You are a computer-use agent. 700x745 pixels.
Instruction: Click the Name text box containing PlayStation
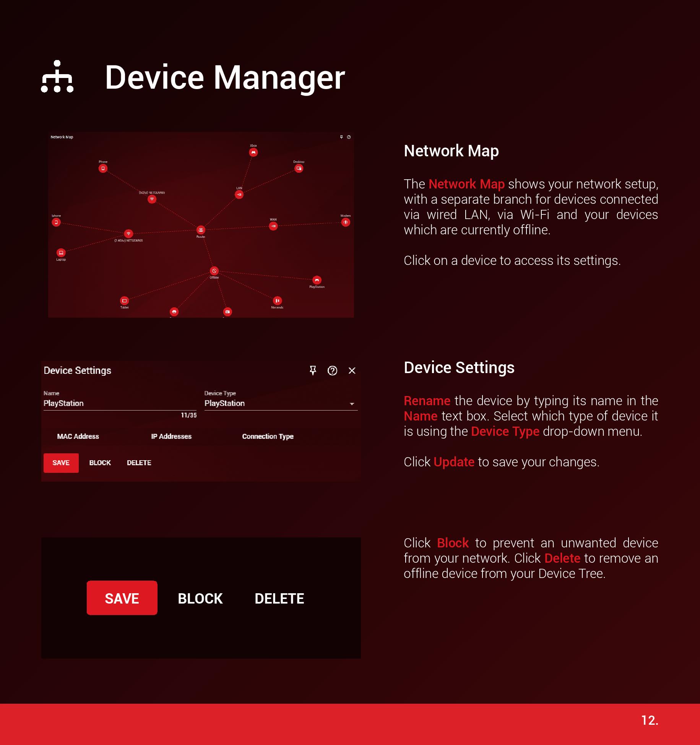[x=120, y=404]
